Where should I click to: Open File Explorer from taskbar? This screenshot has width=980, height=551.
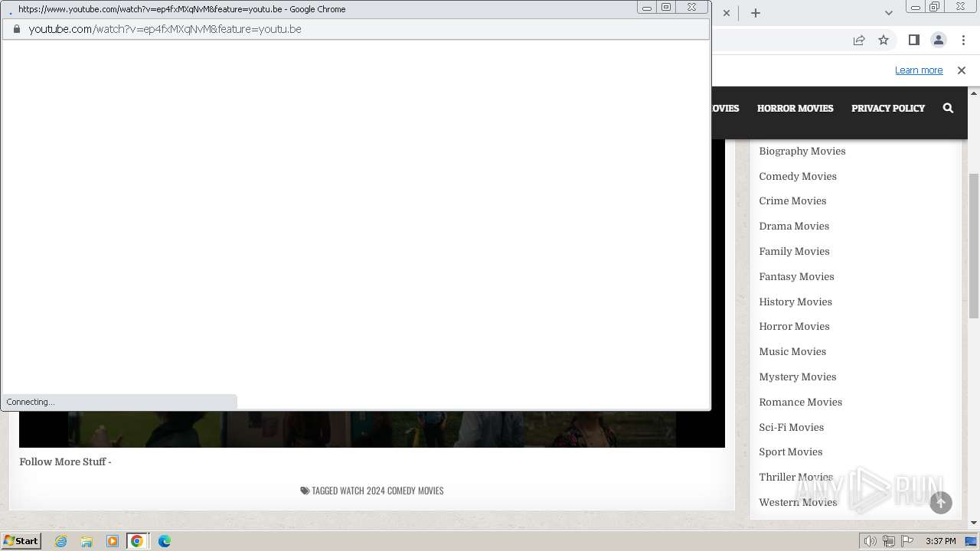coord(87,541)
